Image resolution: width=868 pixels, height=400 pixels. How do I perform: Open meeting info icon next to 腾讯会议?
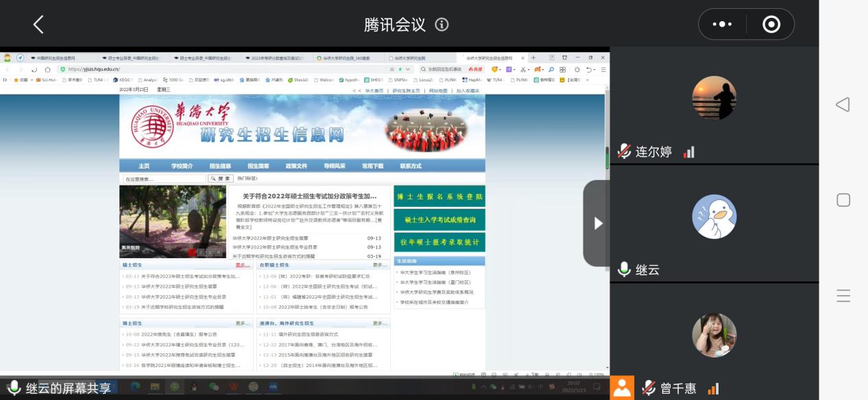point(442,25)
